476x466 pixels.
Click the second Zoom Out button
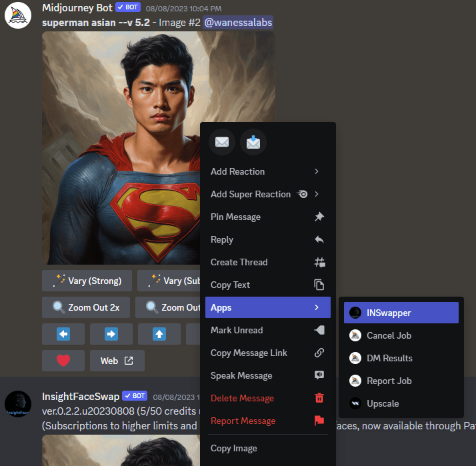(x=168, y=307)
